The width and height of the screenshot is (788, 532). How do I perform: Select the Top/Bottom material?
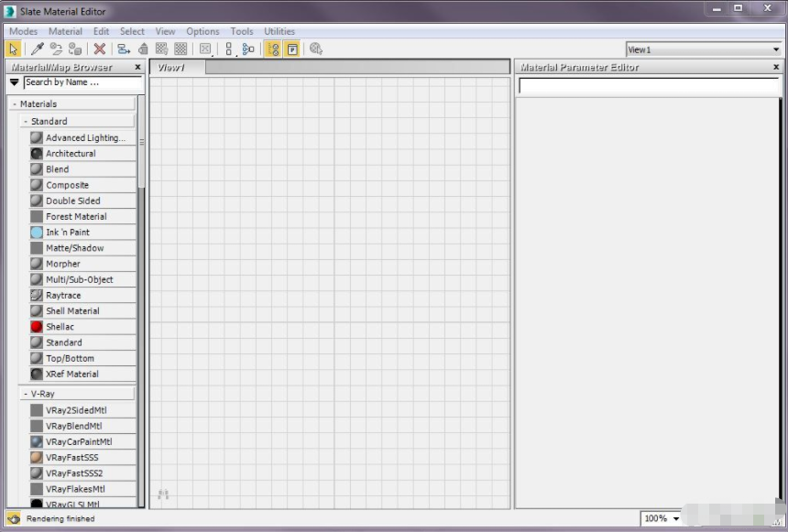(x=82, y=358)
